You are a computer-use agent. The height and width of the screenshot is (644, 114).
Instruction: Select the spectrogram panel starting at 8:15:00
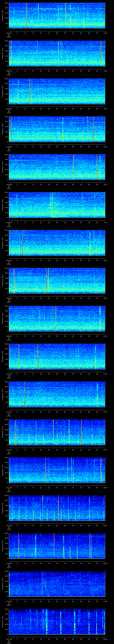click(57, 546)
